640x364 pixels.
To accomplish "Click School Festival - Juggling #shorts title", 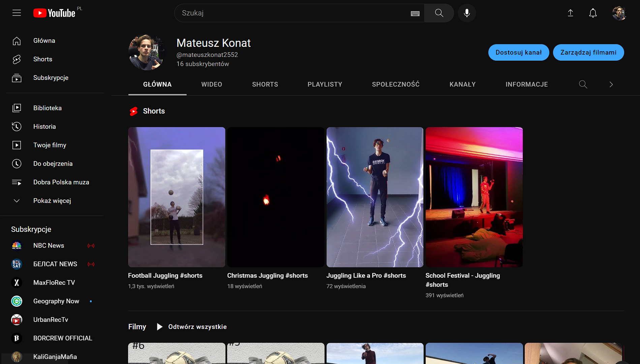I will 462,280.
